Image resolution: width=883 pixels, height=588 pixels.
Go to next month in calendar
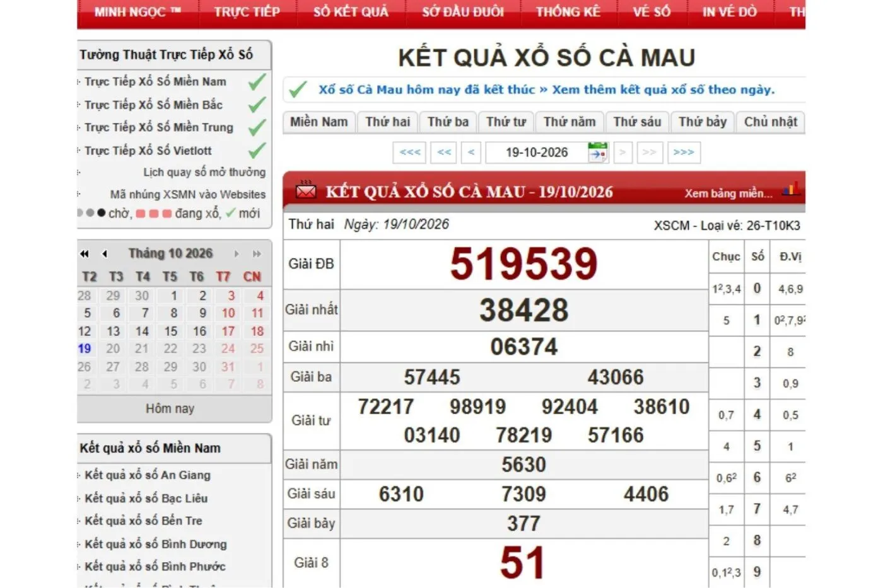(x=237, y=254)
